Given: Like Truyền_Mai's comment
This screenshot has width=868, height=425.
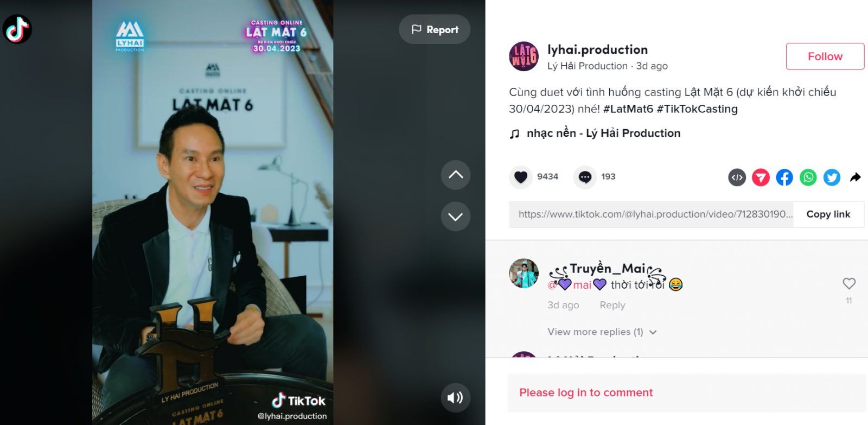Looking at the screenshot, I should point(849,283).
